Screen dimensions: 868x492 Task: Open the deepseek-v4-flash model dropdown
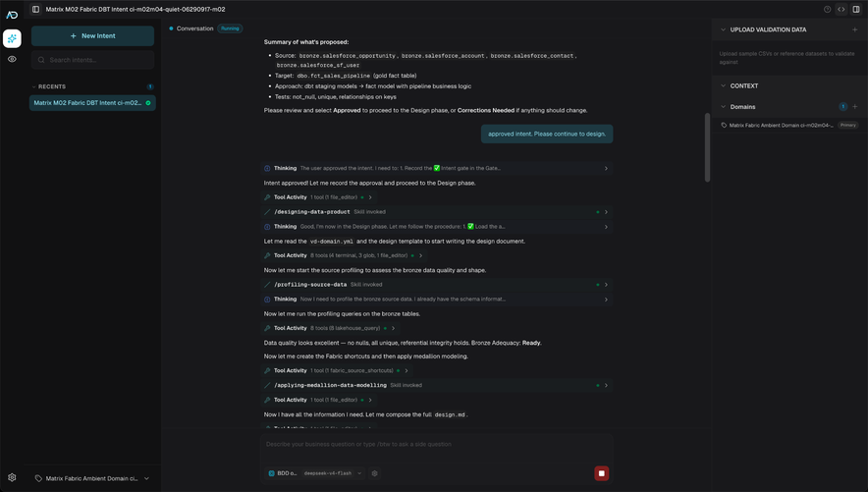[332, 473]
